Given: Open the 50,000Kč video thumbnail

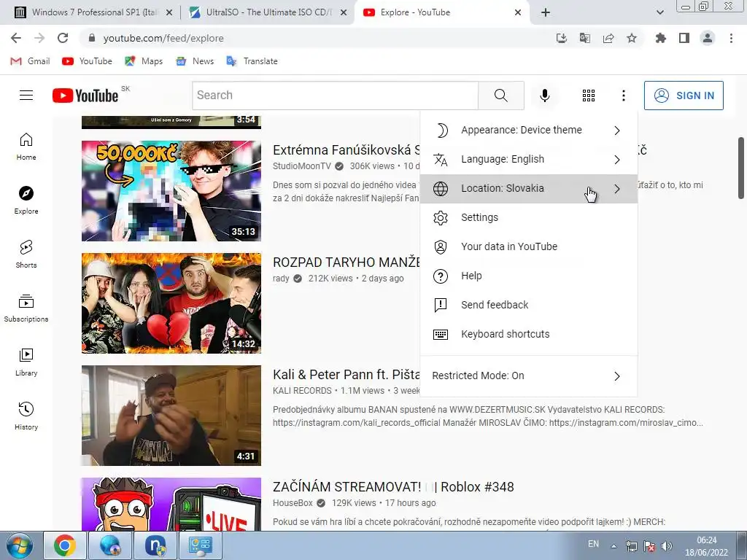Looking at the screenshot, I should (171, 191).
